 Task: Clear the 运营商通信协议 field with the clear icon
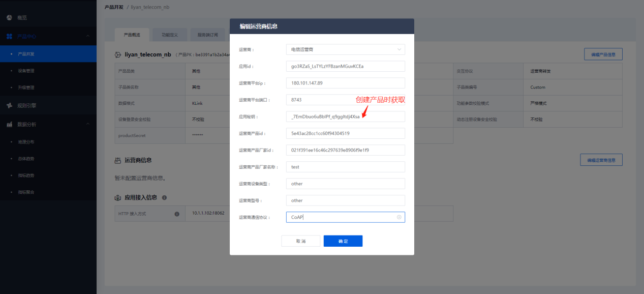pyautogui.click(x=399, y=217)
